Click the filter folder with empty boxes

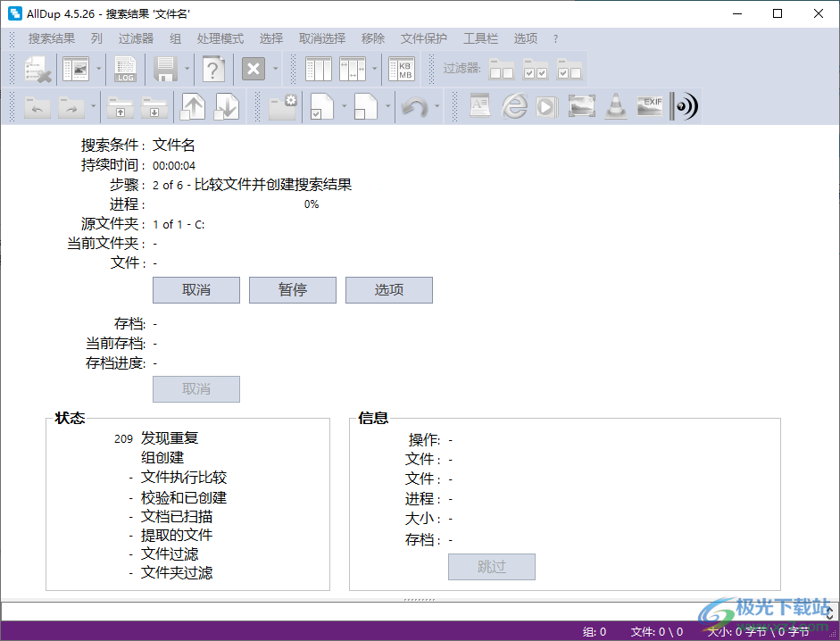click(x=502, y=69)
